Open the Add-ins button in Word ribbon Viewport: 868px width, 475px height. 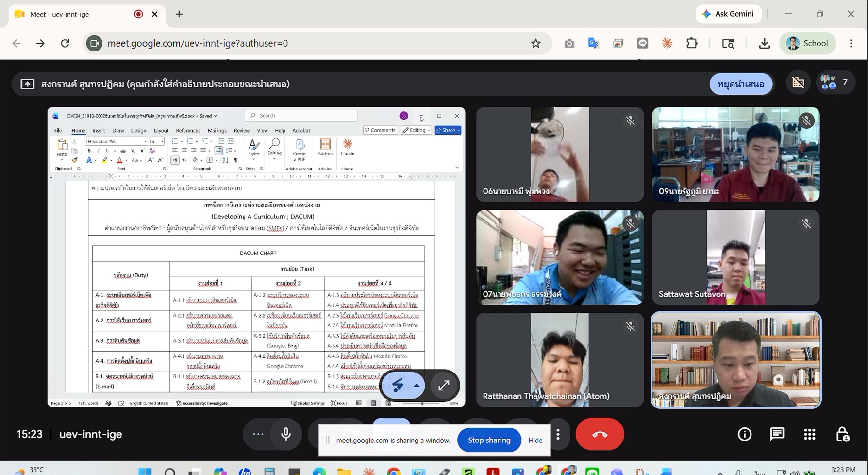pyautogui.click(x=325, y=148)
